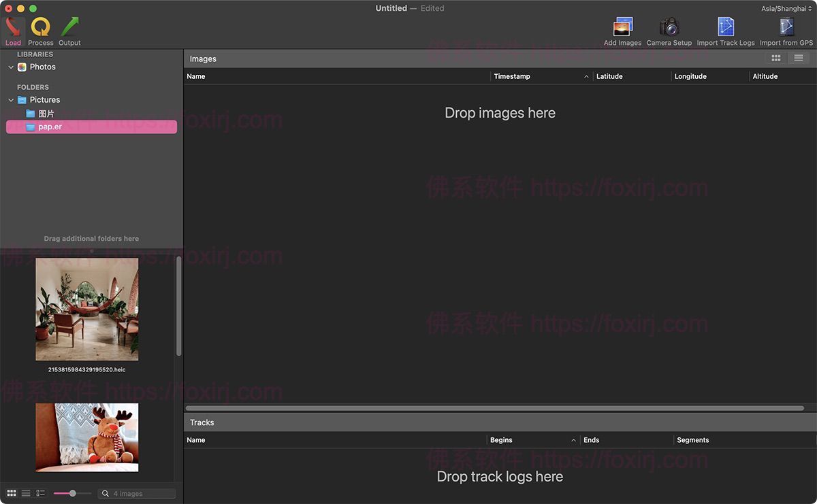Switch to the Process stage
The width and height of the screenshot is (817, 504).
point(41,29)
